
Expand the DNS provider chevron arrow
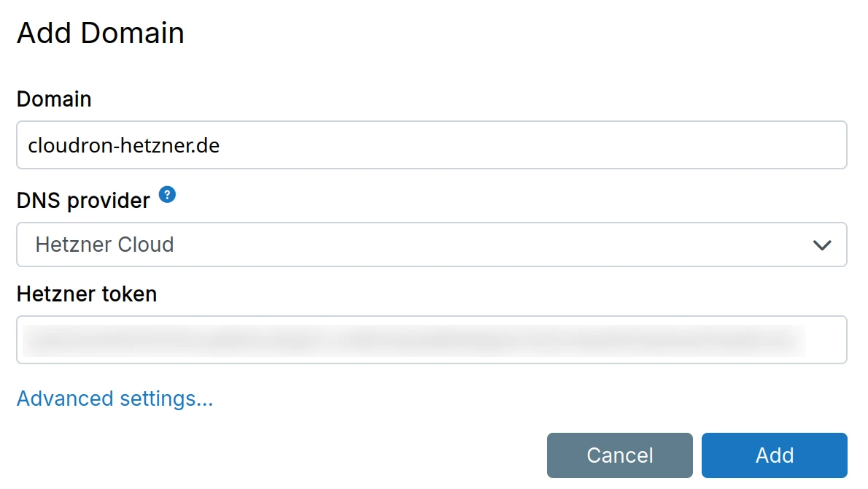tap(822, 245)
